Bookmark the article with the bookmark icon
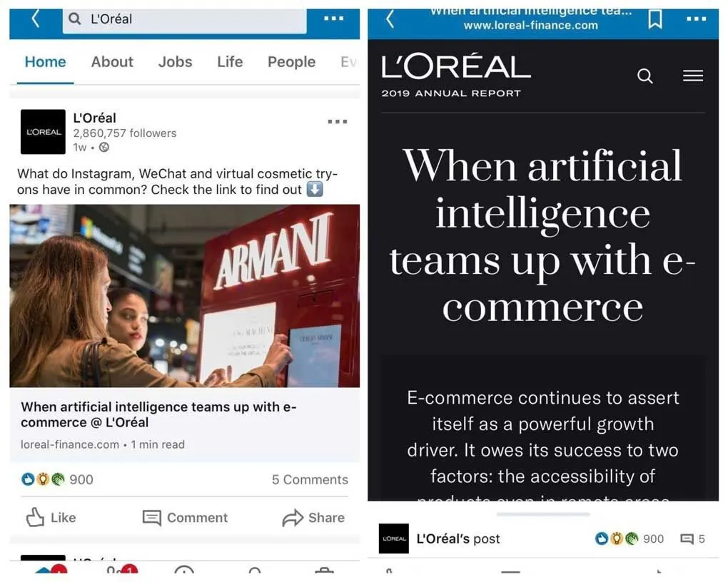Viewport: 728px width, 582px height. tap(655, 19)
